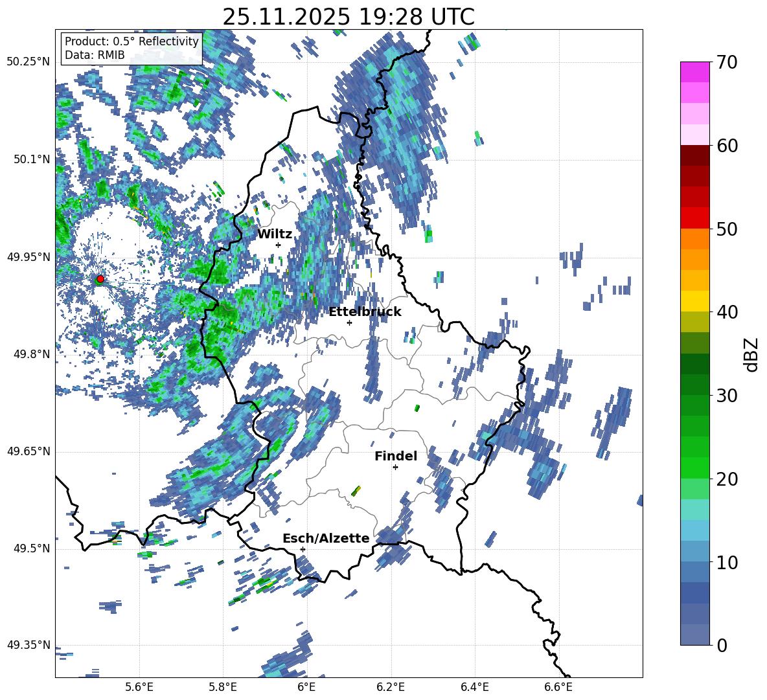Click the 40 tick on the colorbar
767x700 pixels.
click(x=726, y=312)
